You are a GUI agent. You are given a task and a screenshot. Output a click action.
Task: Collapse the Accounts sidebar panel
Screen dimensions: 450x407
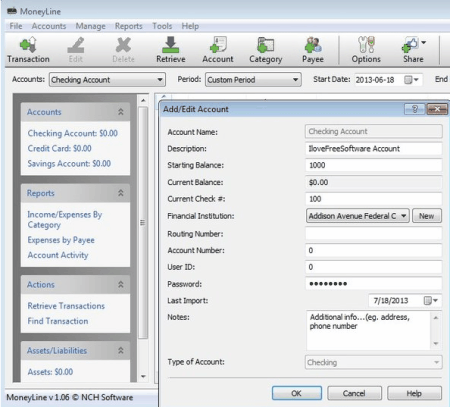coord(121,112)
